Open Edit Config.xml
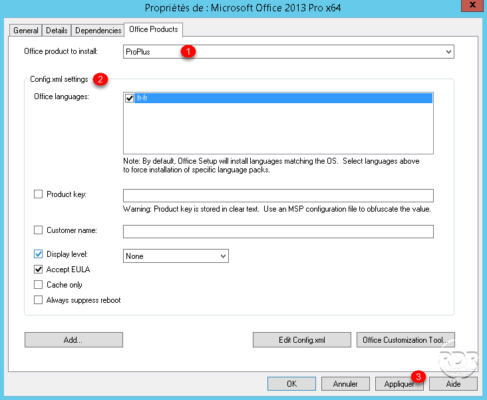The width and height of the screenshot is (487, 400). coord(302,340)
